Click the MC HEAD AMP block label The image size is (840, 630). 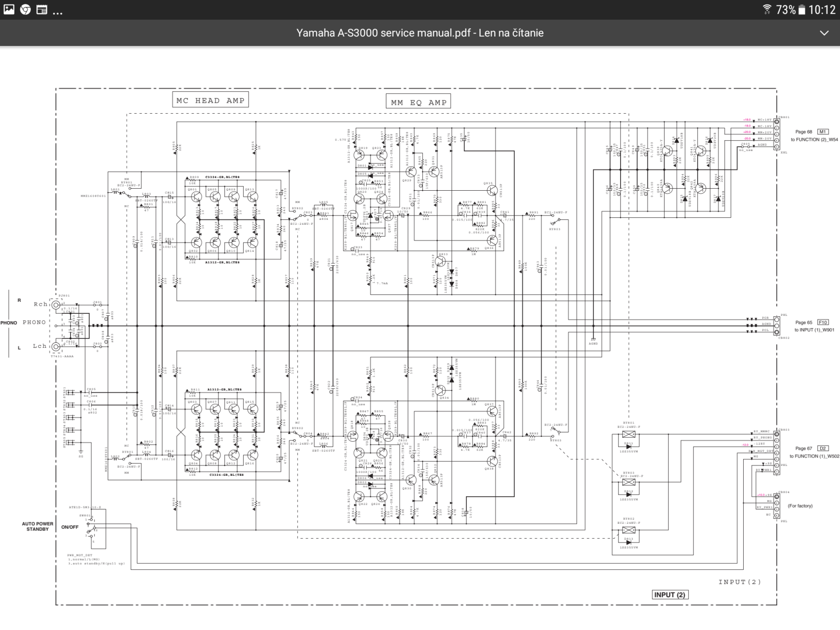pyautogui.click(x=210, y=100)
